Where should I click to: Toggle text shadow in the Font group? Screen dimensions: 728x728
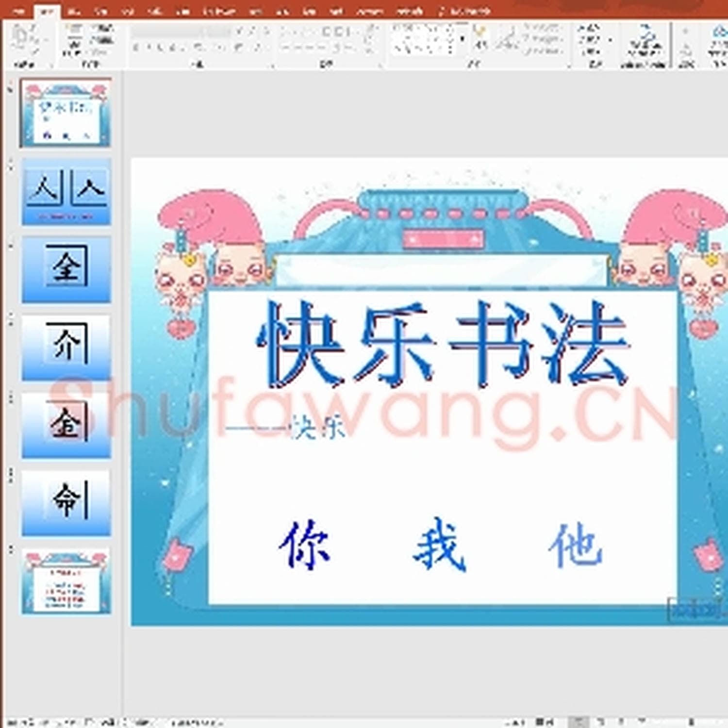[172, 48]
